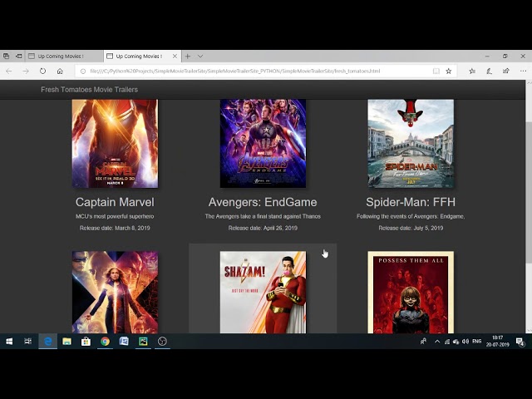Open the Shazam! poster trailer

[263, 292]
